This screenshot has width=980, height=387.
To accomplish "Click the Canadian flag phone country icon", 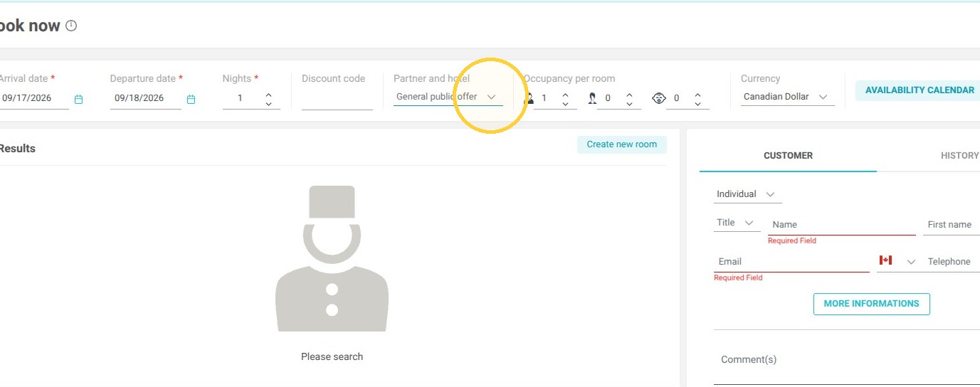I will point(885,260).
